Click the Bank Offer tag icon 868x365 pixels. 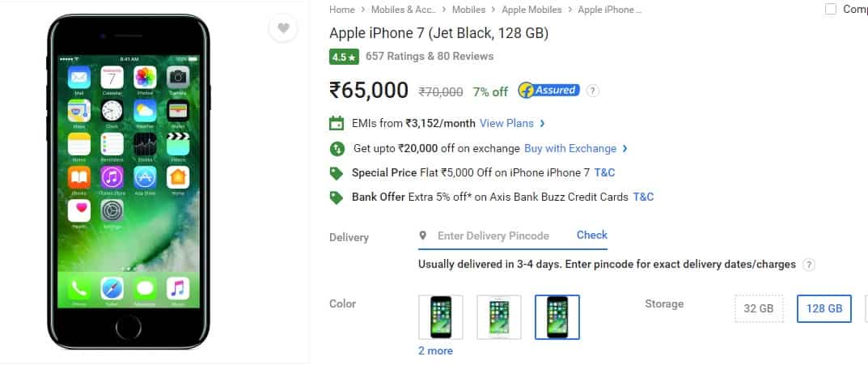(336, 197)
